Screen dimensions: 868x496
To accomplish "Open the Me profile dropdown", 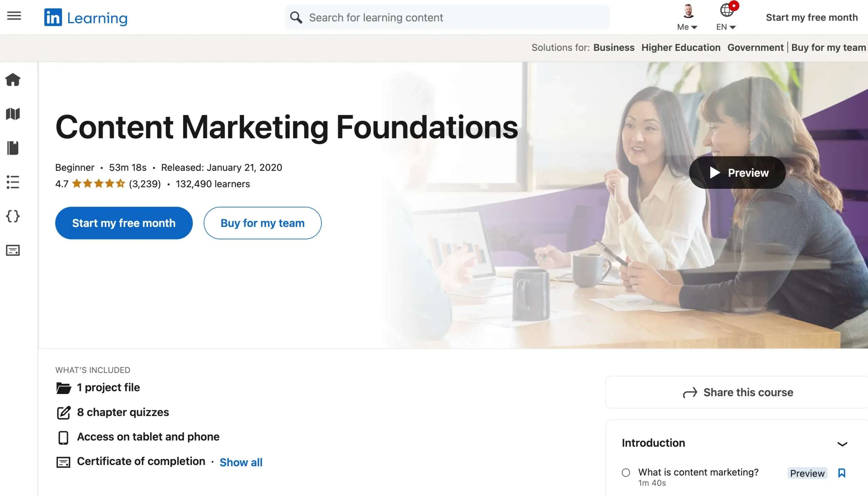I will tap(688, 17).
